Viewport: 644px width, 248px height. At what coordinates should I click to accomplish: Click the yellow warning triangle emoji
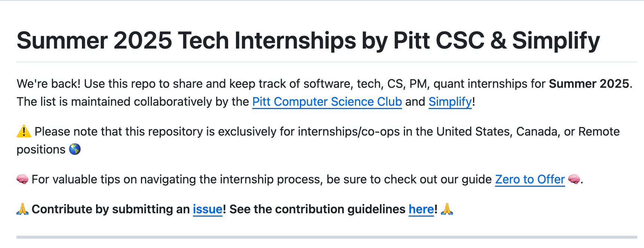(24, 131)
